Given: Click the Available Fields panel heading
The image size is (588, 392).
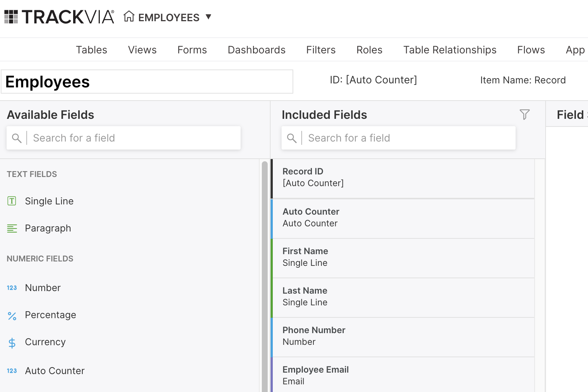Looking at the screenshot, I should (x=50, y=115).
